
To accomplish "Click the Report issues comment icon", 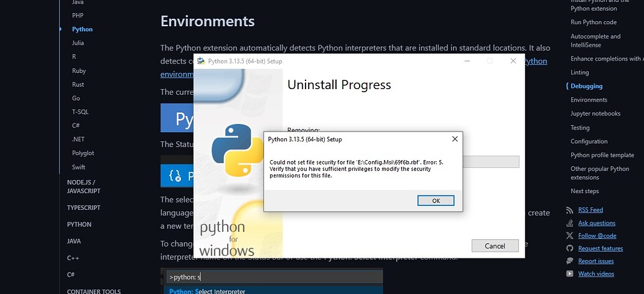I will tap(570, 261).
